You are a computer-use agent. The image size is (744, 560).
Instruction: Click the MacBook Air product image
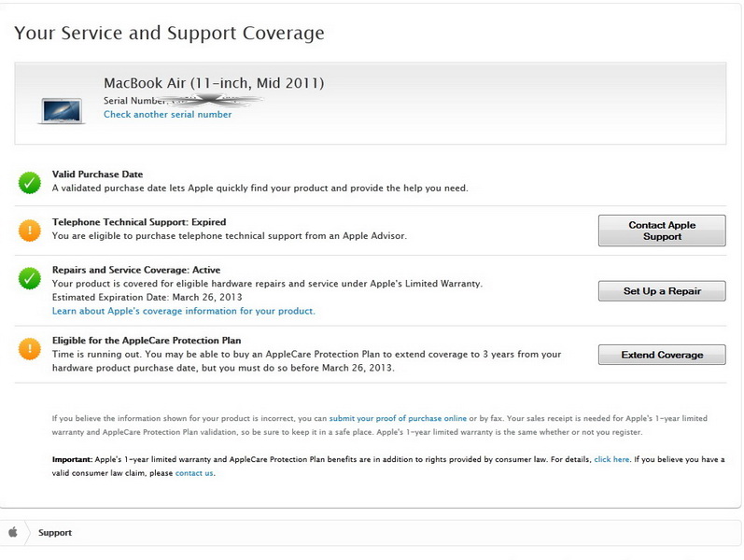coord(63,108)
